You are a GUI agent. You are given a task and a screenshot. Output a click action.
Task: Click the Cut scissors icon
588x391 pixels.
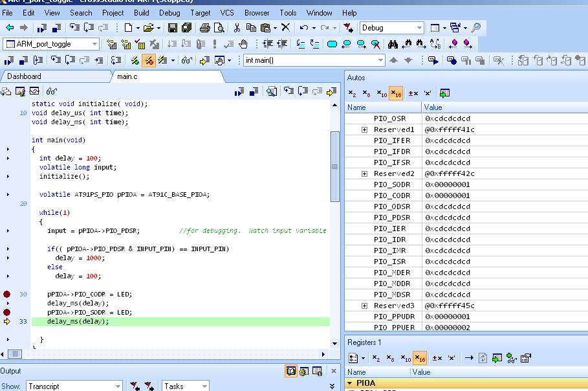click(237, 28)
